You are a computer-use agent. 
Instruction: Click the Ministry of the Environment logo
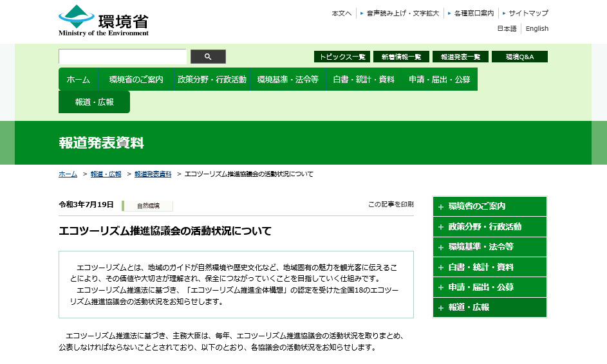tap(104, 21)
